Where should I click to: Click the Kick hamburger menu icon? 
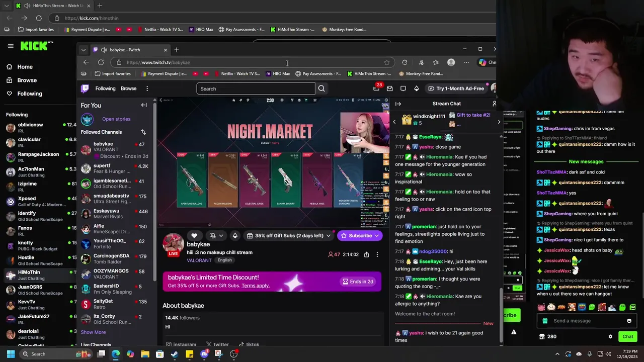point(11,46)
